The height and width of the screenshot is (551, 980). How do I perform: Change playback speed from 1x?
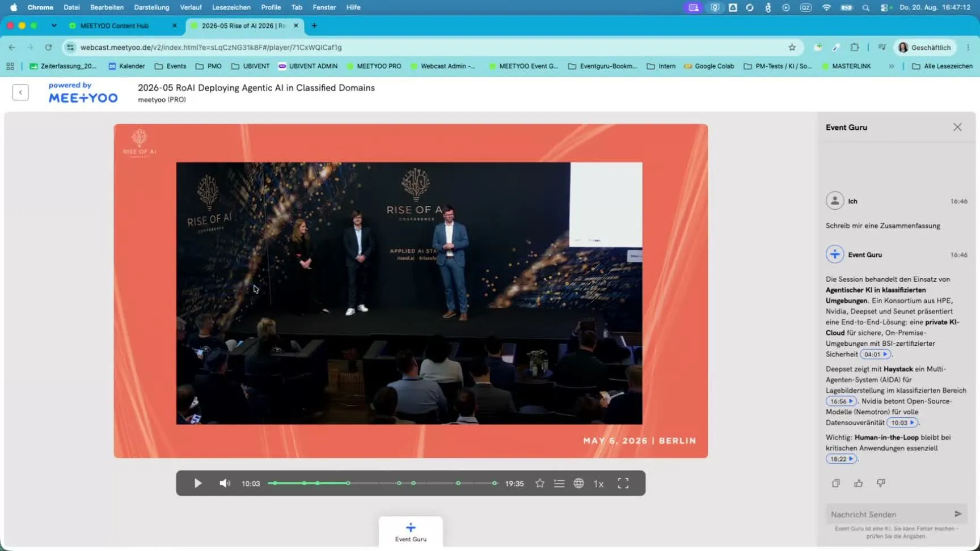pyautogui.click(x=598, y=484)
